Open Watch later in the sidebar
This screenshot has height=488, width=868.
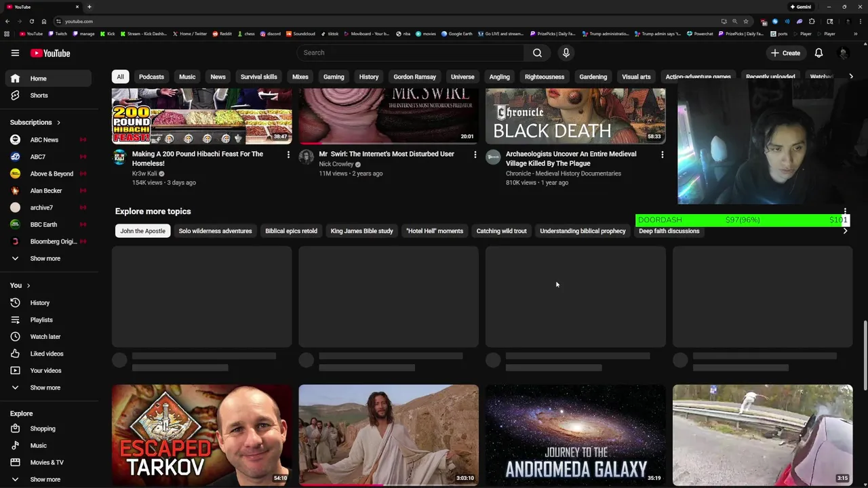[x=47, y=337]
